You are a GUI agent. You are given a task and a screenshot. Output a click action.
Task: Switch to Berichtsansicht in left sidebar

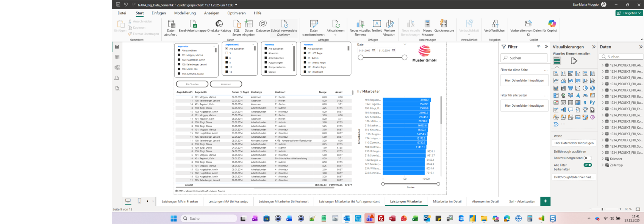coord(117,47)
